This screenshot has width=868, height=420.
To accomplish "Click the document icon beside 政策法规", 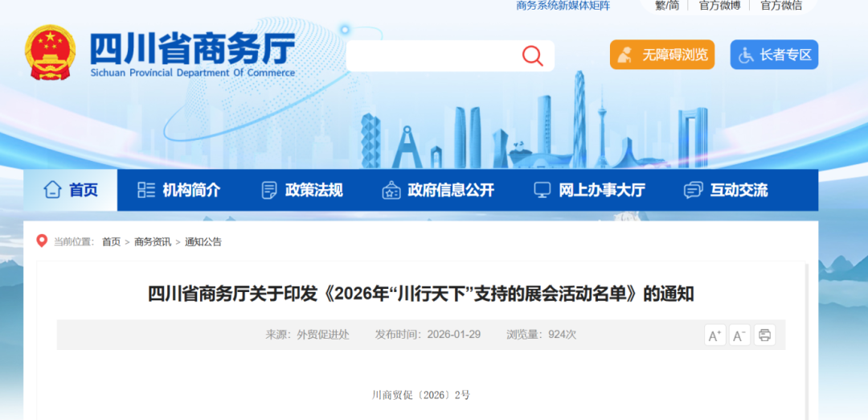I will point(269,190).
